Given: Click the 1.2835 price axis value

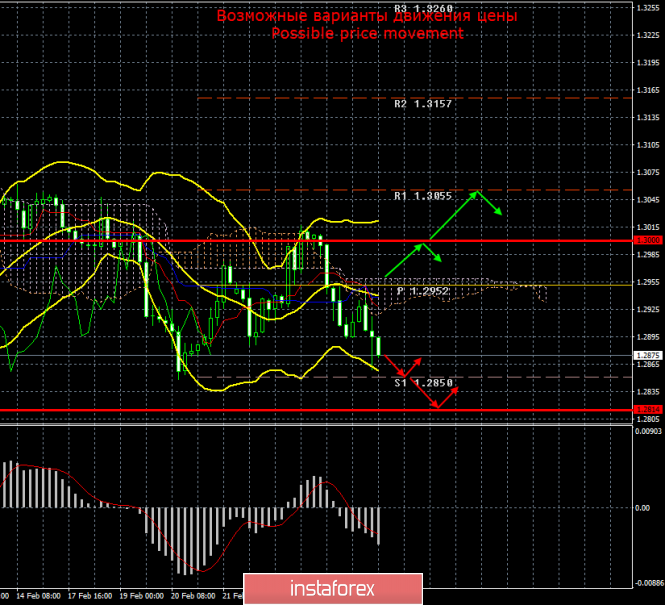Looking at the screenshot, I should 648,392.
